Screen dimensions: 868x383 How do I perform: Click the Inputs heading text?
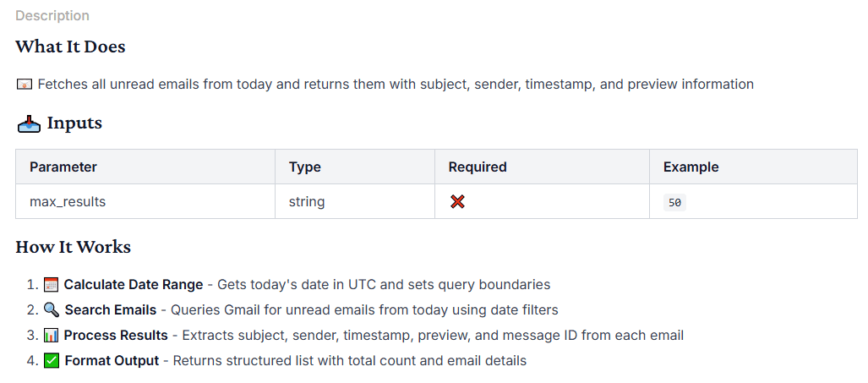pyautogui.click(x=74, y=123)
